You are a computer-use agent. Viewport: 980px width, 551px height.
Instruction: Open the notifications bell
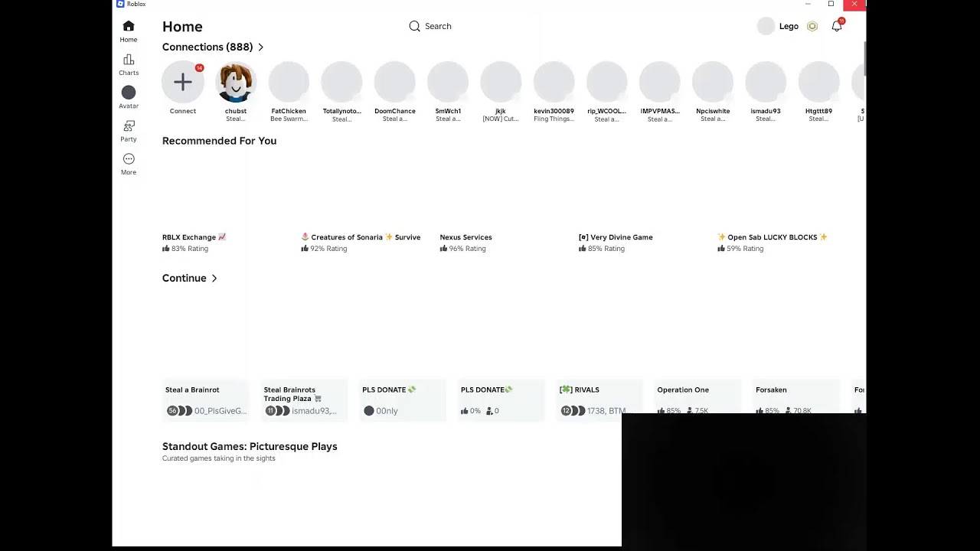837,26
